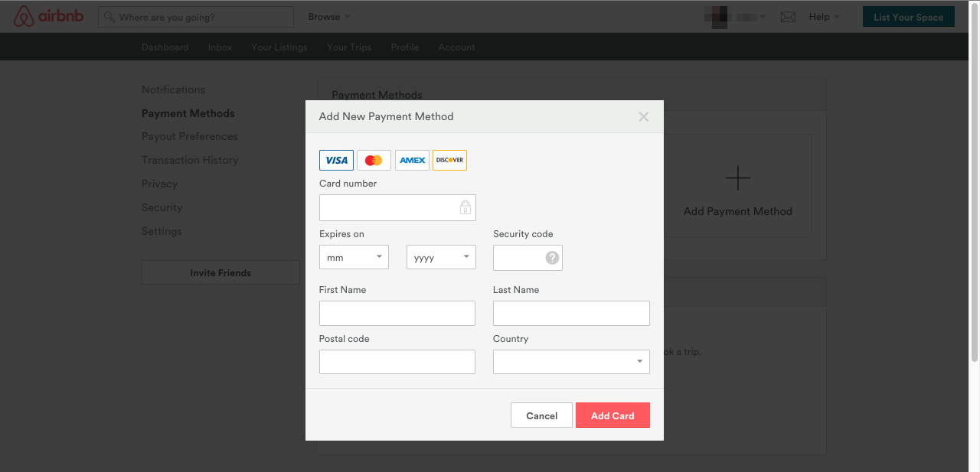
Task: Click the Invite Friends button
Action: pos(220,272)
